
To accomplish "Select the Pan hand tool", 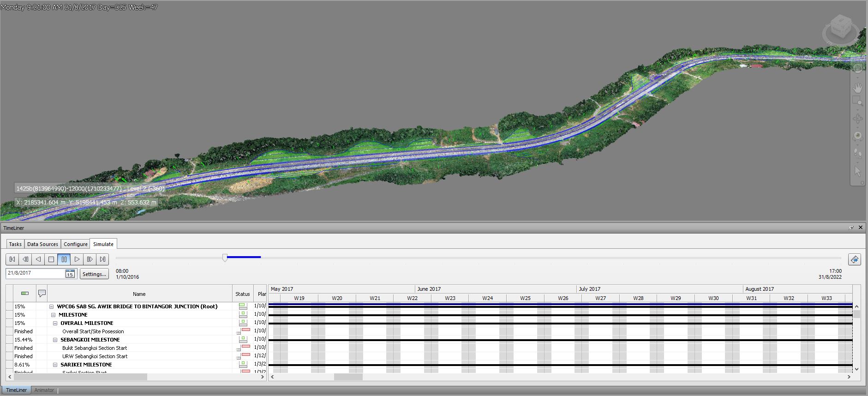I will coord(857,88).
